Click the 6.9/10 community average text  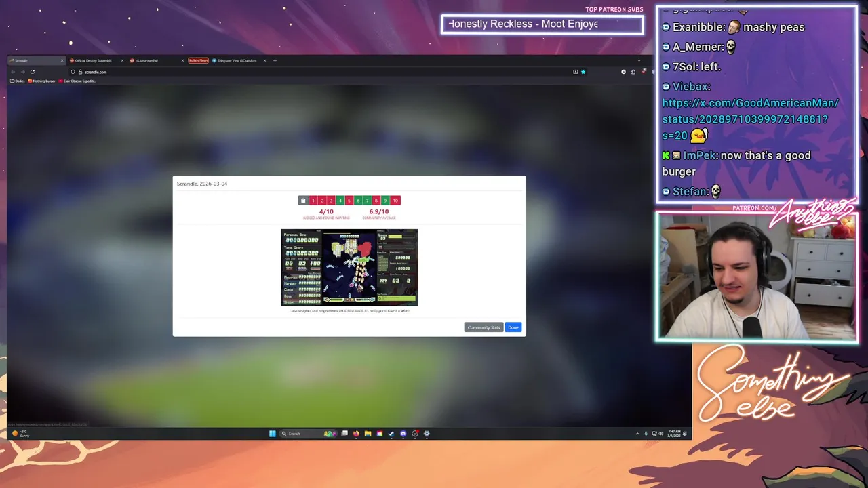tap(379, 211)
